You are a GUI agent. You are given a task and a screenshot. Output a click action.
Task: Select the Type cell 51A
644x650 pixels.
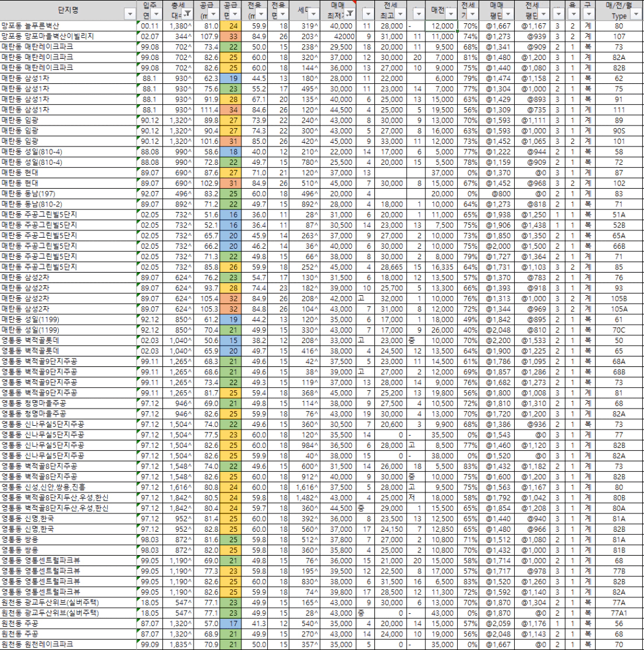click(x=619, y=215)
